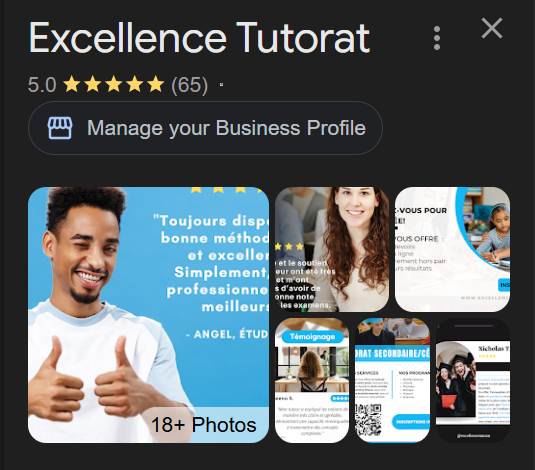Image resolution: width=535 pixels, height=470 pixels.
Task: Open the thumbs-up man testimonial photo
Action: pyautogui.click(x=148, y=315)
